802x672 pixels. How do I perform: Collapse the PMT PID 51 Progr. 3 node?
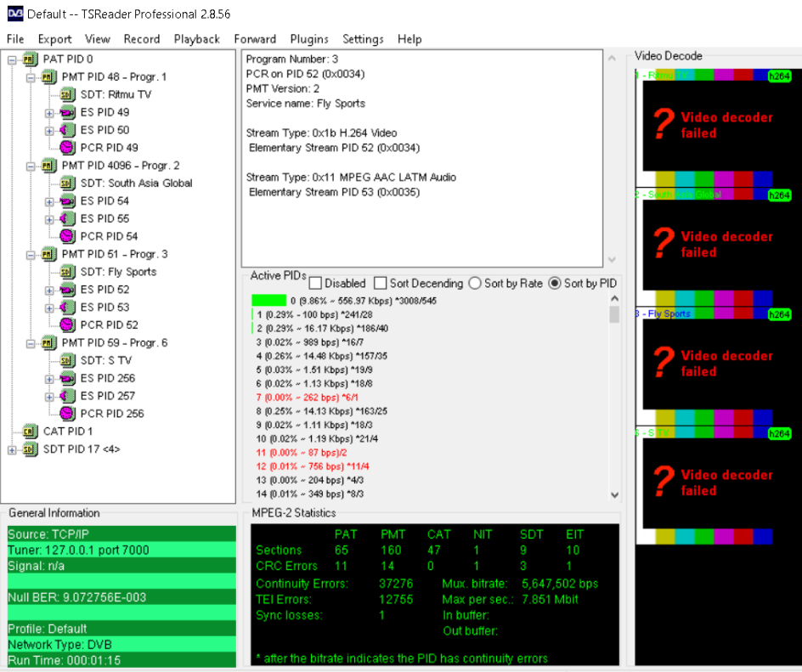pyautogui.click(x=31, y=255)
